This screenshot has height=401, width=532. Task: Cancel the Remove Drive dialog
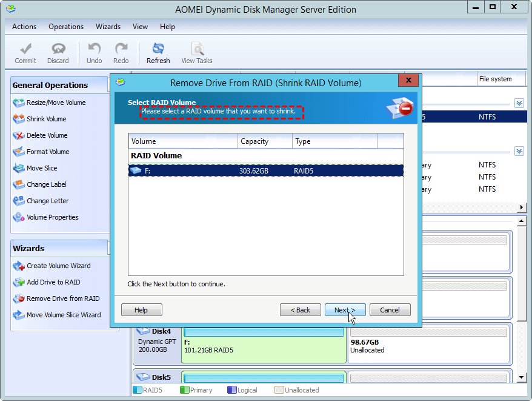coord(390,310)
